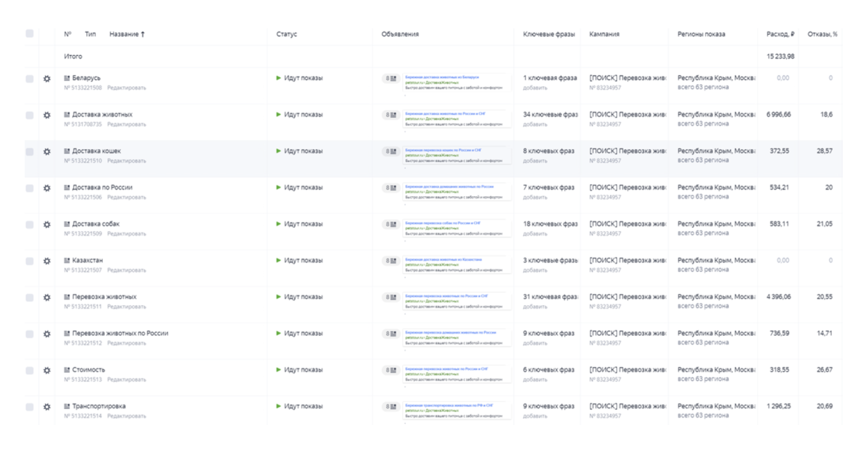This screenshot has height=454, width=868.
Task: Click Редактировать under Доставка животных
Action: pos(126,124)
